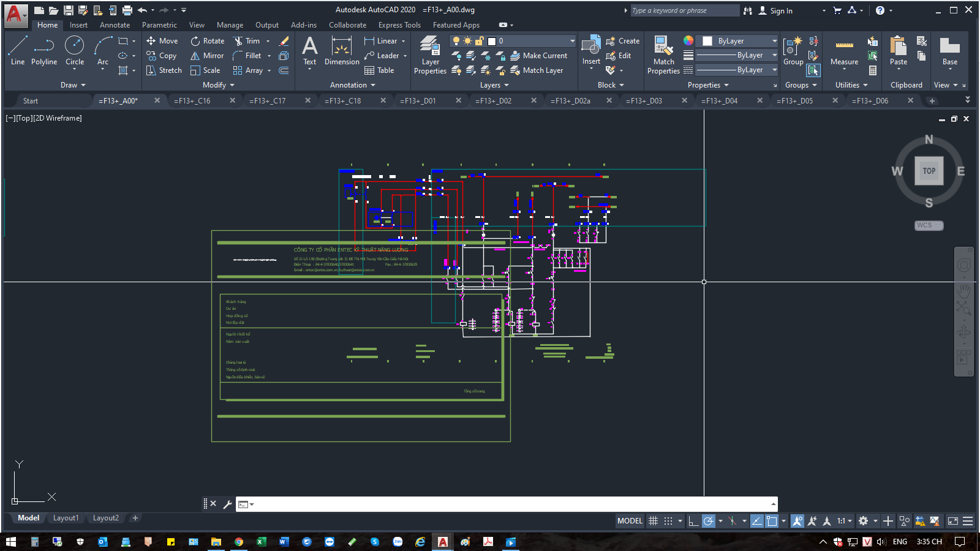Click the Match Layer button
This screenshot has height=551, width=980.
click(537, 70)
